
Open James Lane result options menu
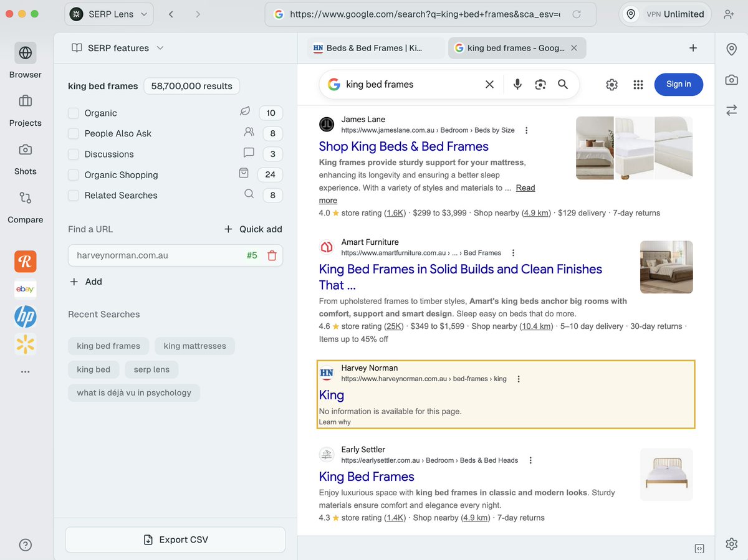(x=527, y=130)
